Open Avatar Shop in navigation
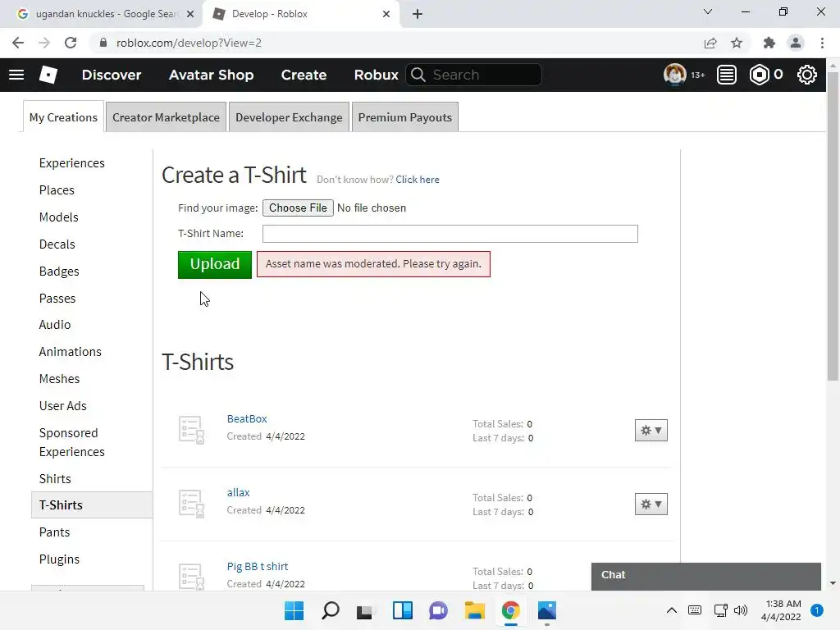 pos(211,75)
